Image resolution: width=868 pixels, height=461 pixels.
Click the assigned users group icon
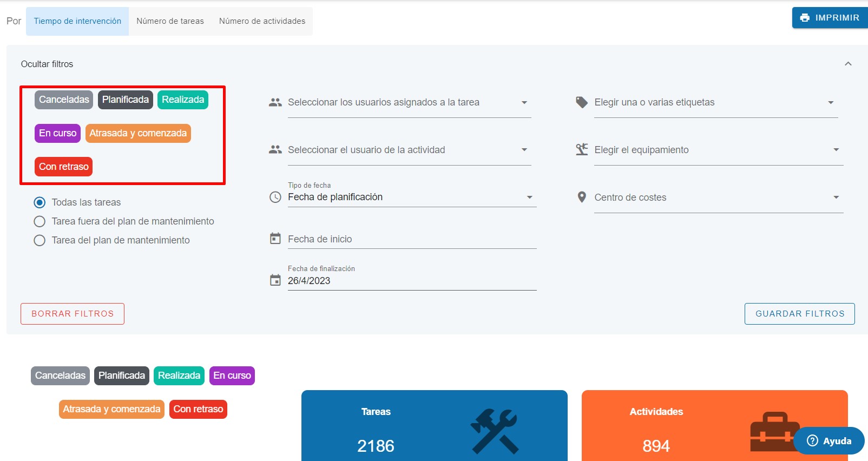(275, 102)
